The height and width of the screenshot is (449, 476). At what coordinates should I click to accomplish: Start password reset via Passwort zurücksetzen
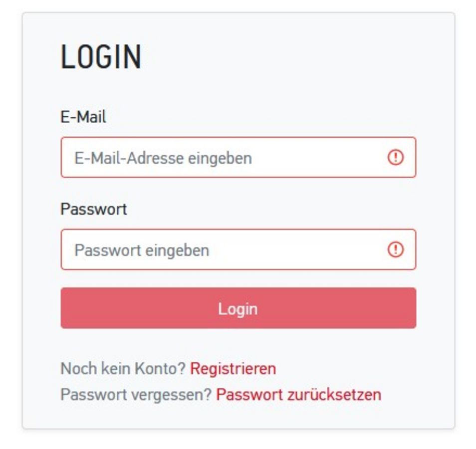[298, 395]
